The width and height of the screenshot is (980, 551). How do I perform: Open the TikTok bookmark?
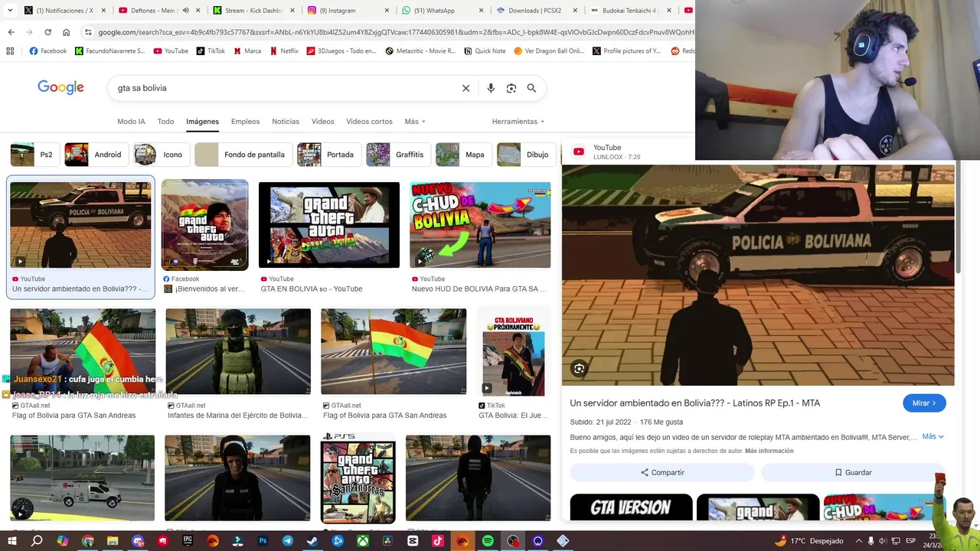pos(211,51)
